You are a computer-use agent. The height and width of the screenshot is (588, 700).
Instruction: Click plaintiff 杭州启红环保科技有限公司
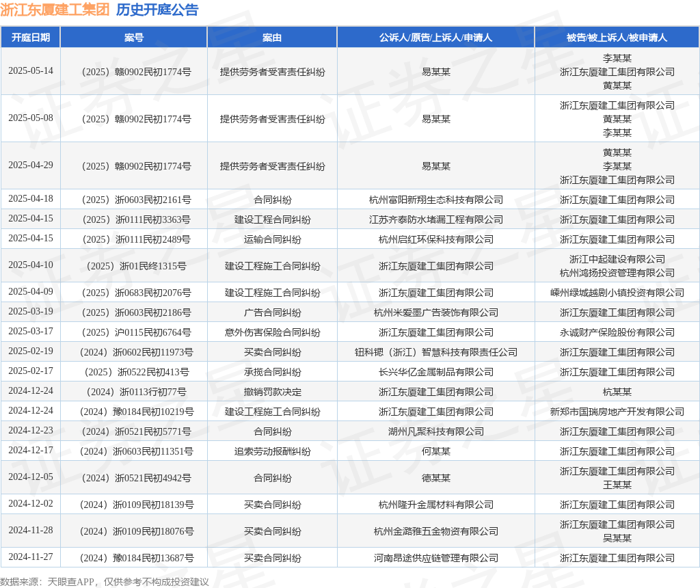(x=435, y=239)
